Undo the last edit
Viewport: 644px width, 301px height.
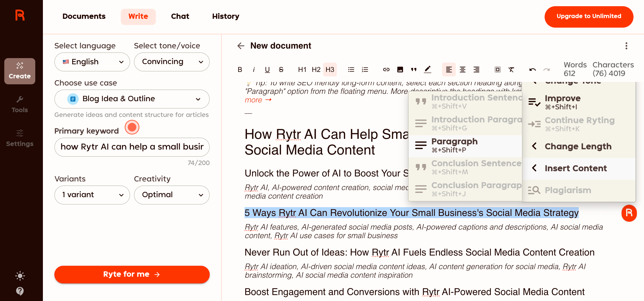click(532, 70)
